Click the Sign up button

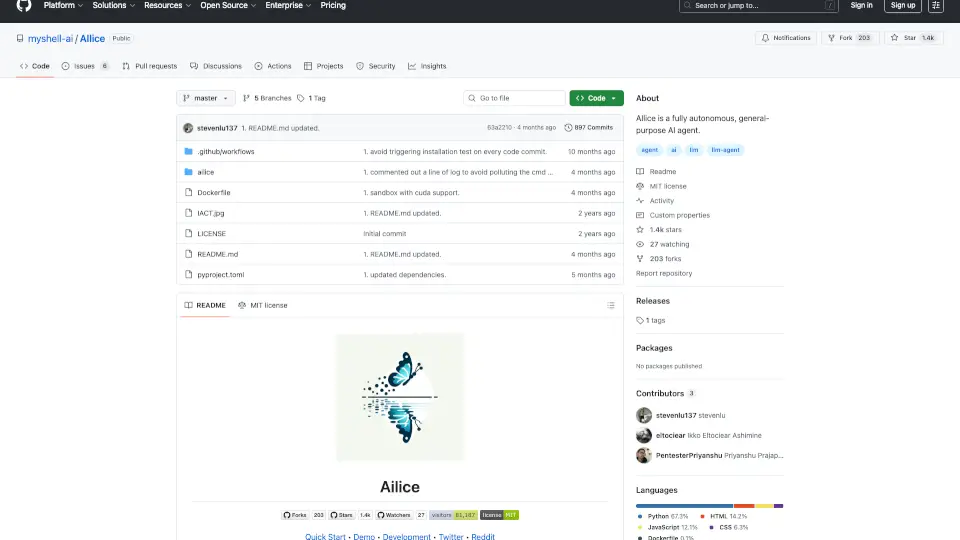[x=903, y=5]
